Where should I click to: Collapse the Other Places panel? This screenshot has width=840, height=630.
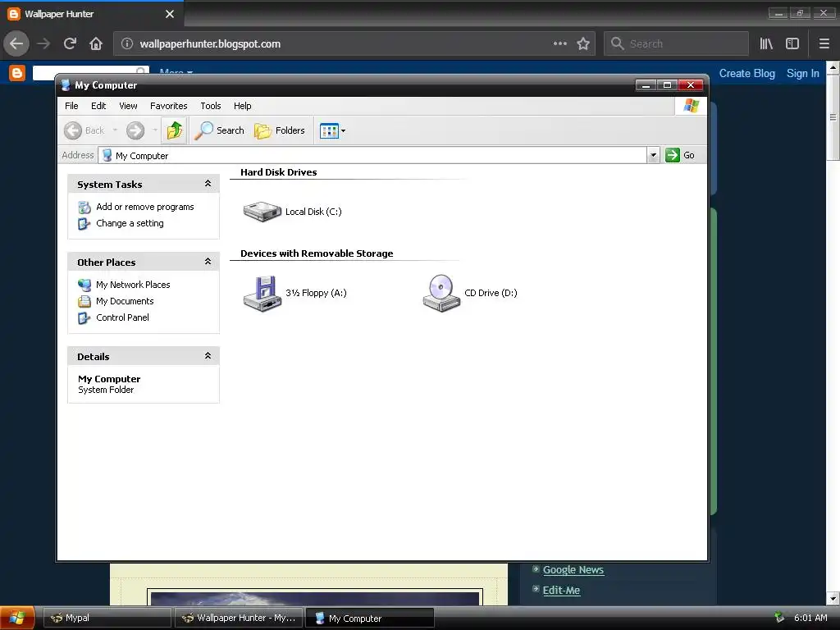pos(208,262)
